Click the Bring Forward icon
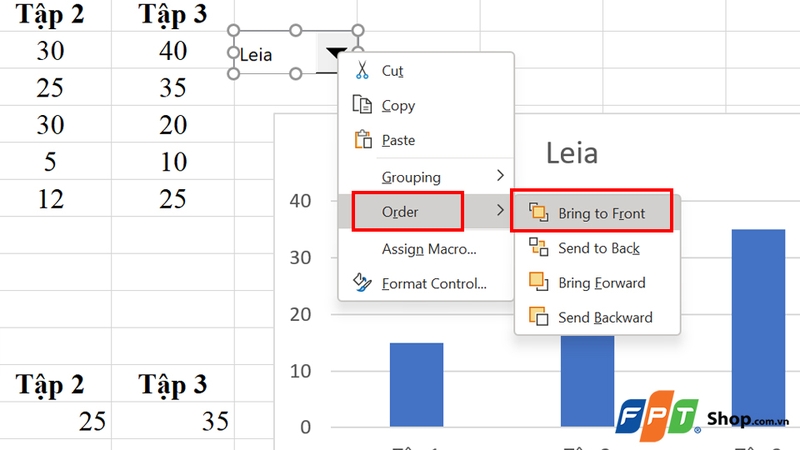 click(x=538, y=282)
